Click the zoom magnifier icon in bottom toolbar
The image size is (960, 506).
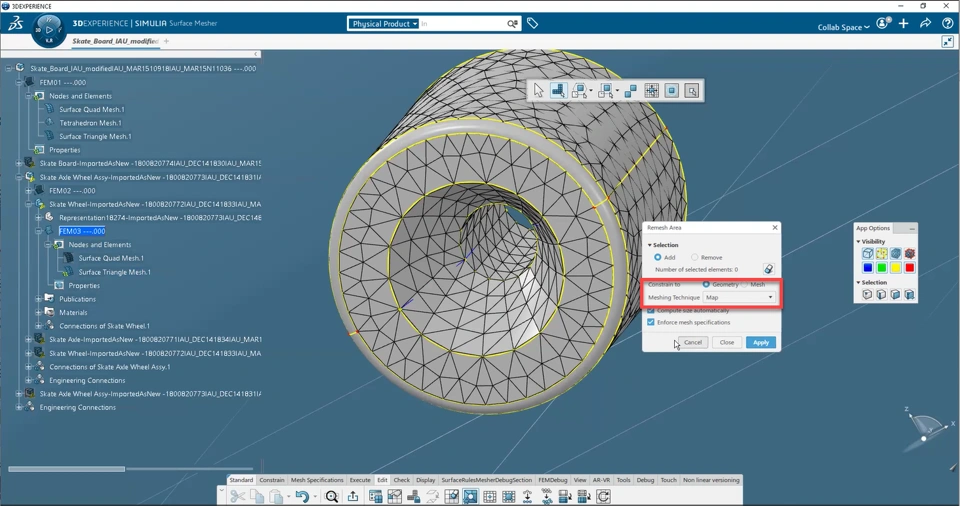[x=332, y=497]
